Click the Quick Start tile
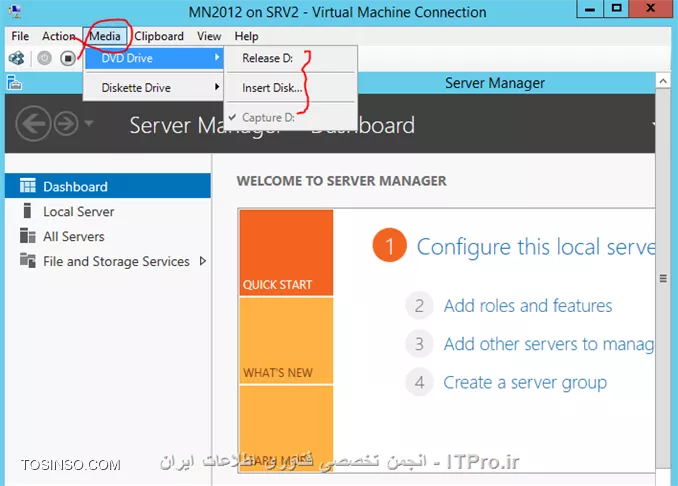678x486 pixels. coord(286,253)
